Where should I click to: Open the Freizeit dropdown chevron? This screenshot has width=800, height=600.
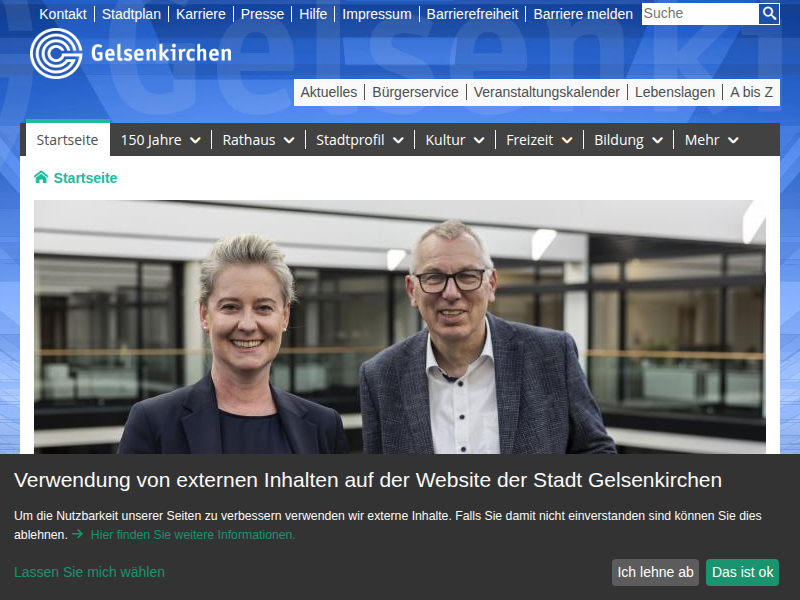pyautogui.click(x=567, y=140)
